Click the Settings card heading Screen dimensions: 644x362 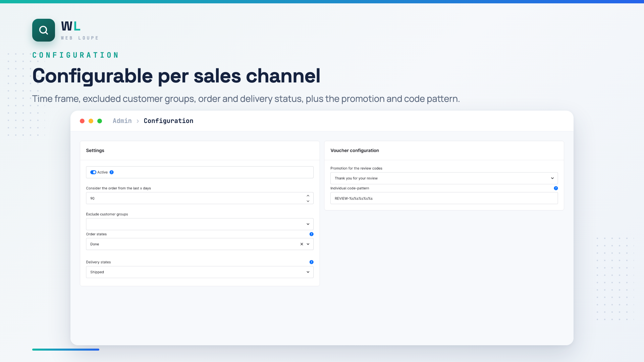tap(95, 150)
